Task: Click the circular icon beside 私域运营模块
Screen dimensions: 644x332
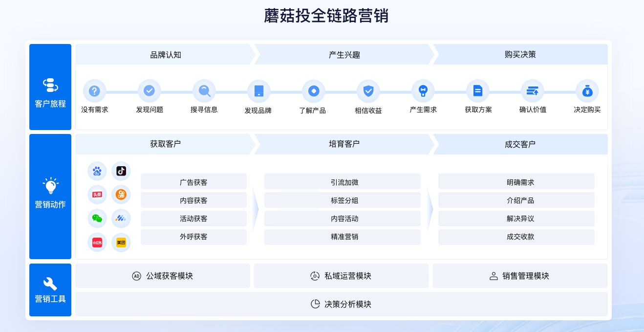Action: click(x=315, y=276)
